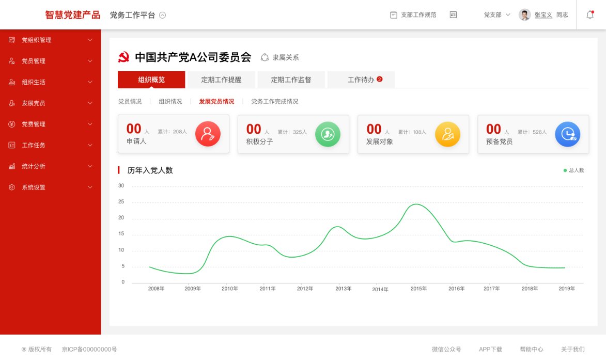Click the 申请人 statistic card

(174, 134)
